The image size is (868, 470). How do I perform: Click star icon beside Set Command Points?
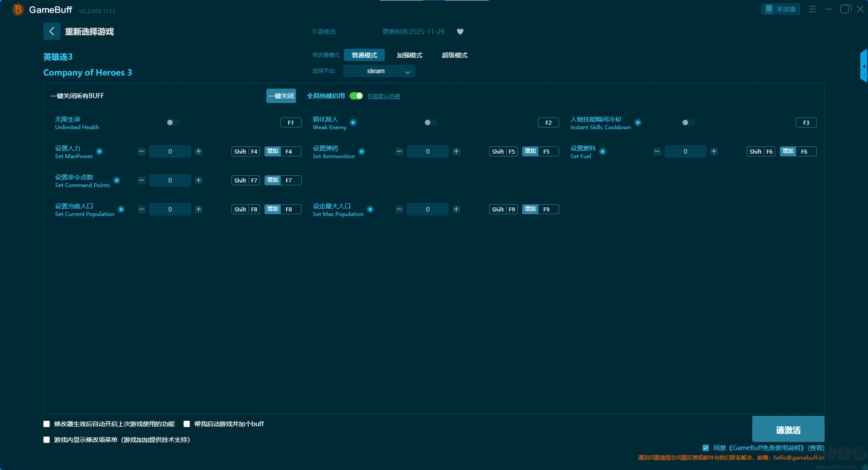tap(117, 180)
